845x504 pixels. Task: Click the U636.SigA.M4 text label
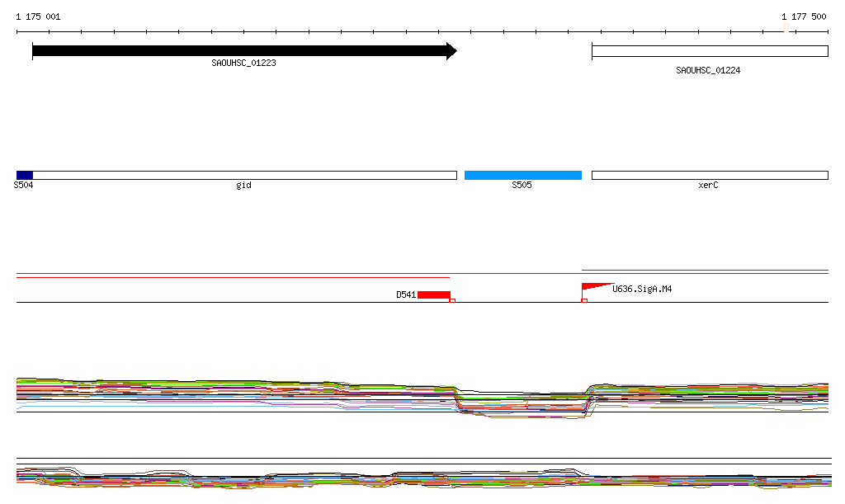point(642,290)
